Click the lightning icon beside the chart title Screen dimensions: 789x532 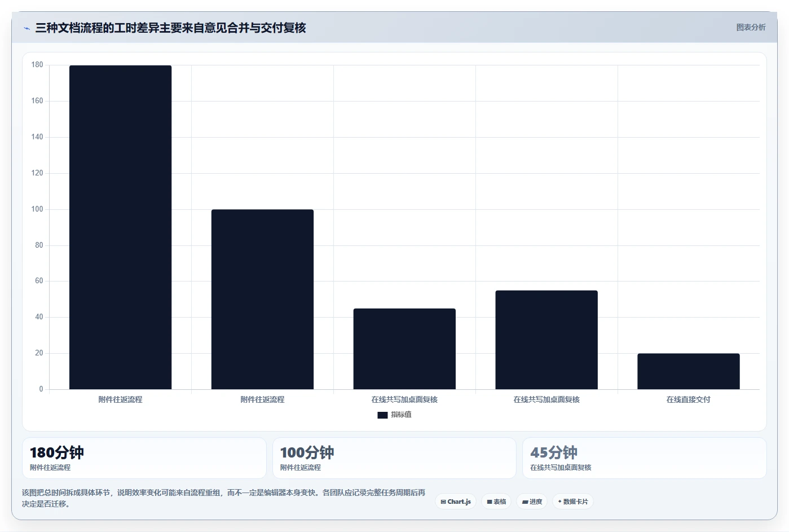[27, 28]
